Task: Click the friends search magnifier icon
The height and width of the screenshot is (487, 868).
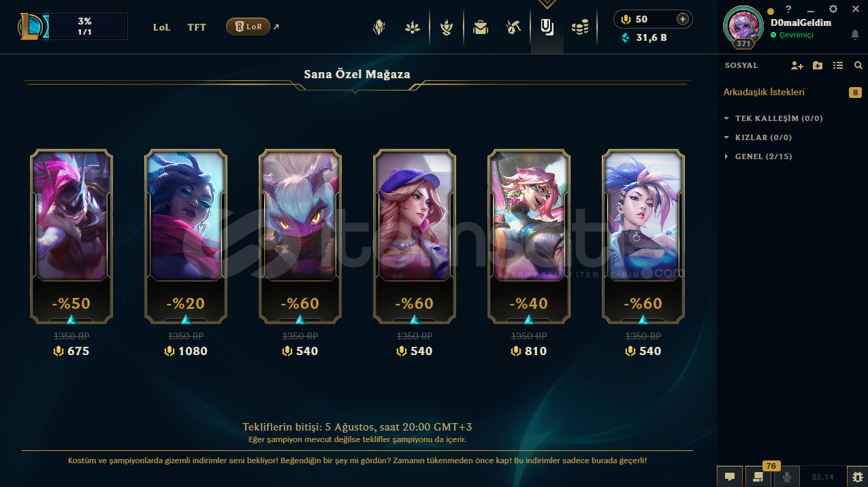Action: pyautogui.click(x=858, y=65)
